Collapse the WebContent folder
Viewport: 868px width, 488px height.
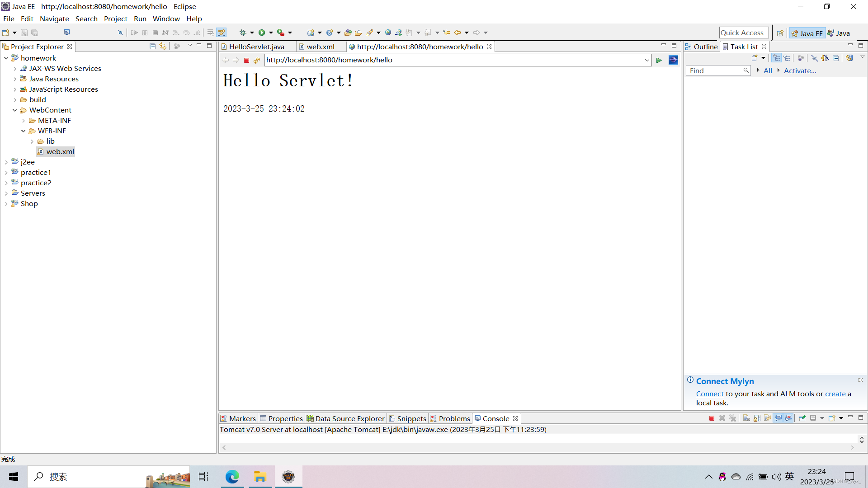click(15, 110)
